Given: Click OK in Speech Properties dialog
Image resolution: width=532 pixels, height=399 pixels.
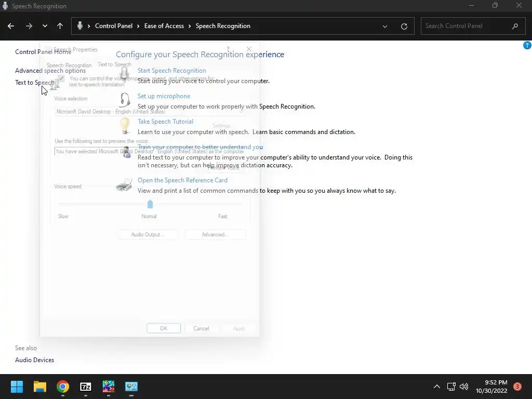Looking at the screenshot, I should tap(164, 328).
